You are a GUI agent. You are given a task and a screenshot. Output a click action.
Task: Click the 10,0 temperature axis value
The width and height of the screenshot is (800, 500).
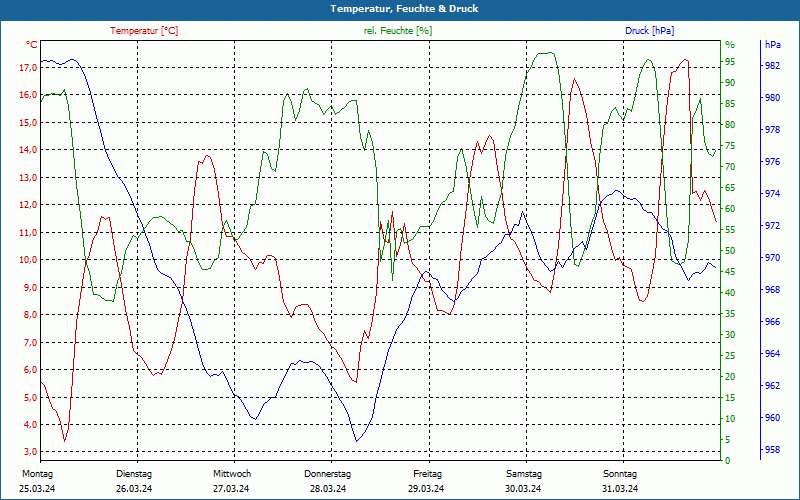click(28, 260)
